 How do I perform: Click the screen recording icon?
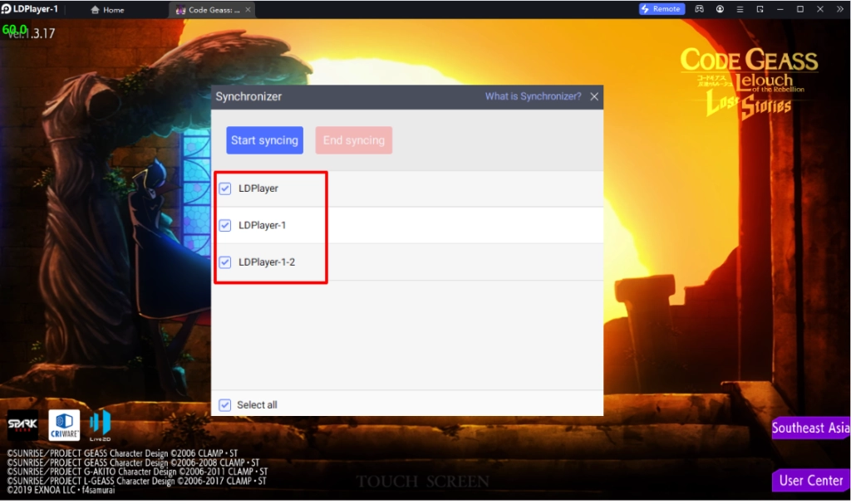(721, 9)
